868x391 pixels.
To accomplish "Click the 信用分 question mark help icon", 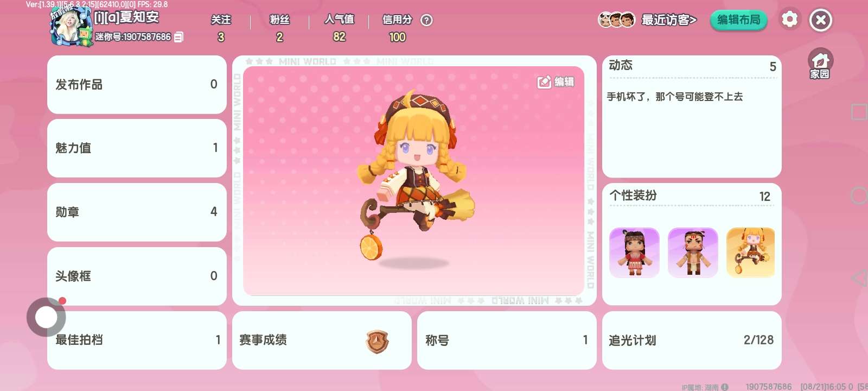I will (427, 20).
